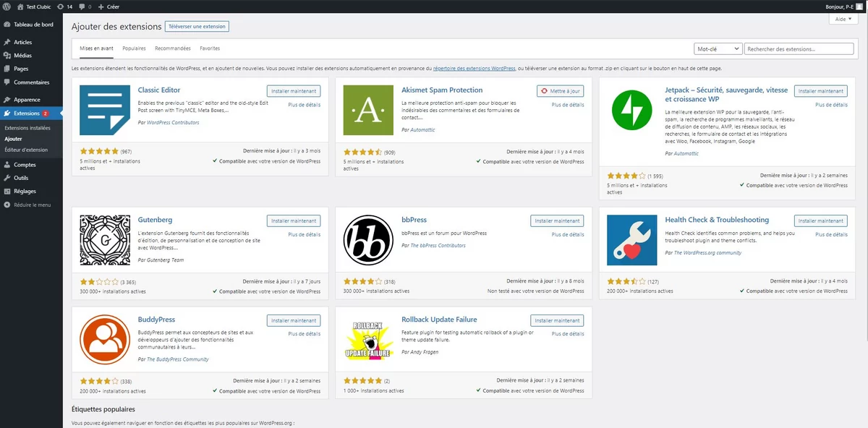
Task: Click the Gutenberg plugin logo
Action: (104, 239)
